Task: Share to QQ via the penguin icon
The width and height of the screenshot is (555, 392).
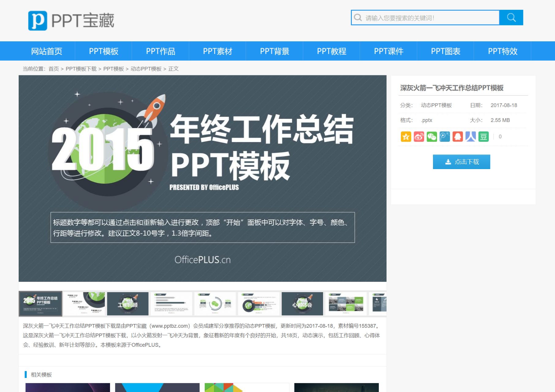Action: click(458, 137)
